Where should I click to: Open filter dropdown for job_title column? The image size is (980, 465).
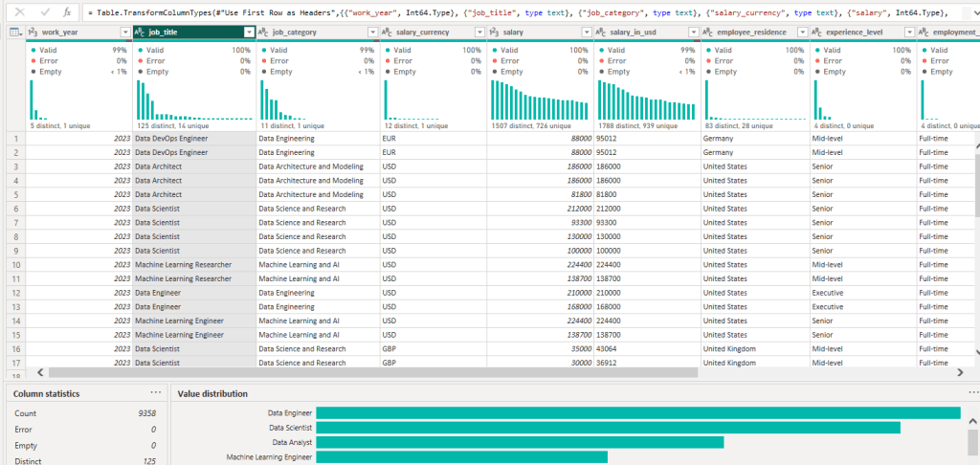249,33
